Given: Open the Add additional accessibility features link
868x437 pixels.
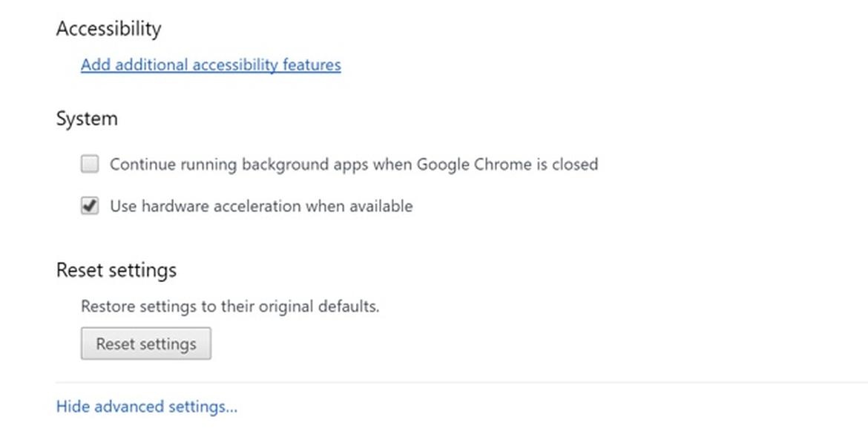Looking at the screenshot, I should (x=211, y=65).
